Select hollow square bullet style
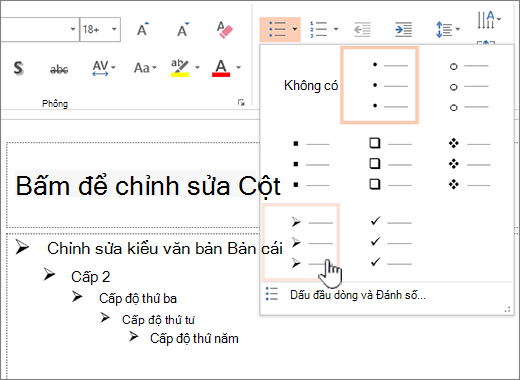Image resolution: width=520 pixels, height=380 pixels. point(391,164)
